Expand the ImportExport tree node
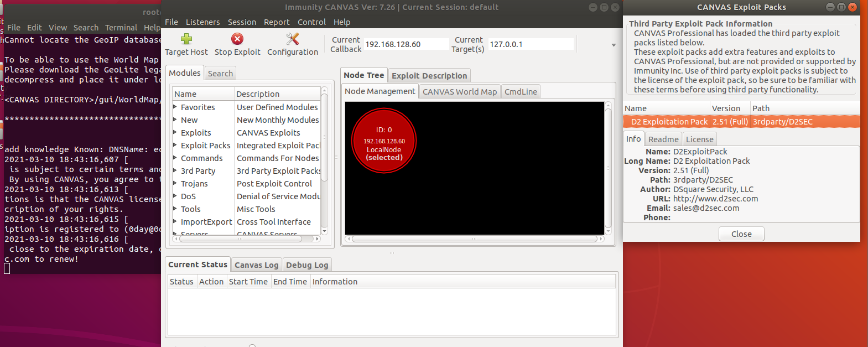The image size is (868, 347). click(175, 221)
